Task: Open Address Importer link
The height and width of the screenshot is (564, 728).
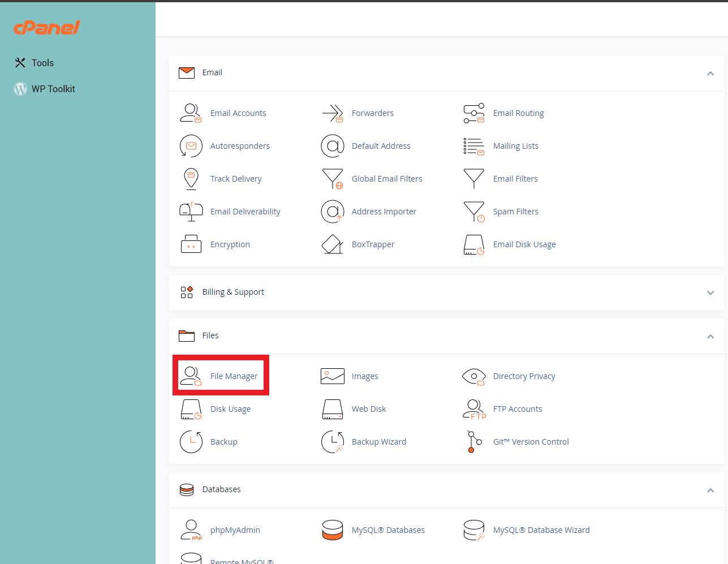Action: click(384, 212)
